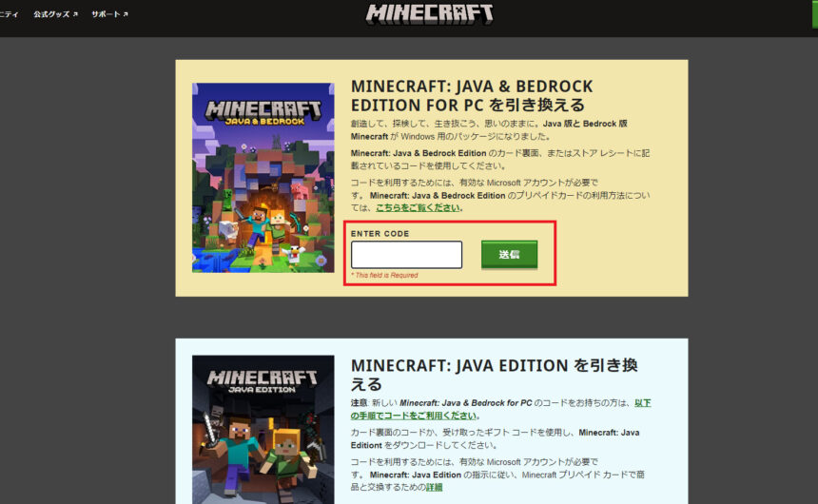Screen dimensions: 818x504
Task: Click the Java Edition を引き換える heading
Action: 494,375
